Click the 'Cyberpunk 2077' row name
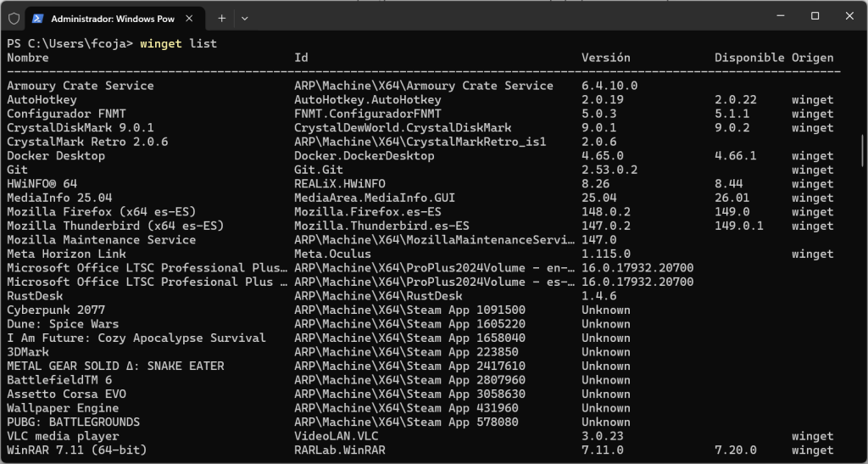The image size is (868, 464). 56,310
